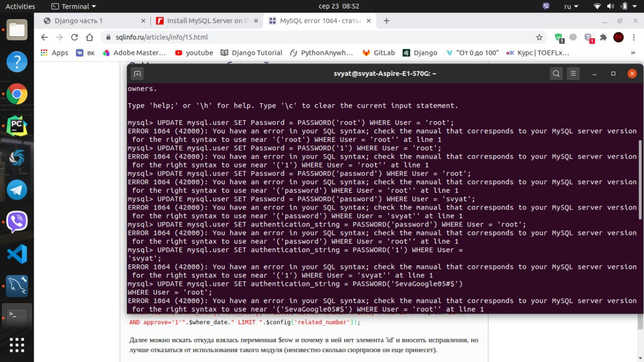The height and width of the screenshot is (362, 644).
Task: Open the GitLab bookmark
Action: coord(379,52)
